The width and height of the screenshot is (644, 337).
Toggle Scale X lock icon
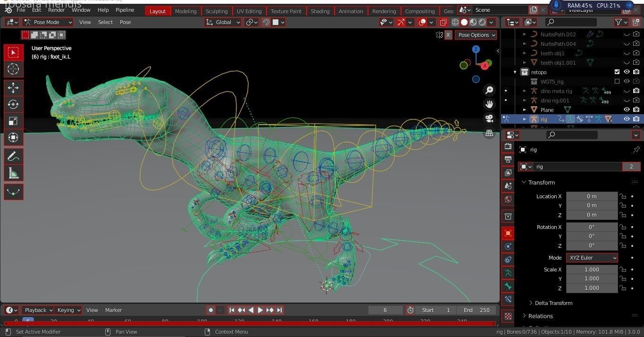pyautogui.click(x=623, y=270)
